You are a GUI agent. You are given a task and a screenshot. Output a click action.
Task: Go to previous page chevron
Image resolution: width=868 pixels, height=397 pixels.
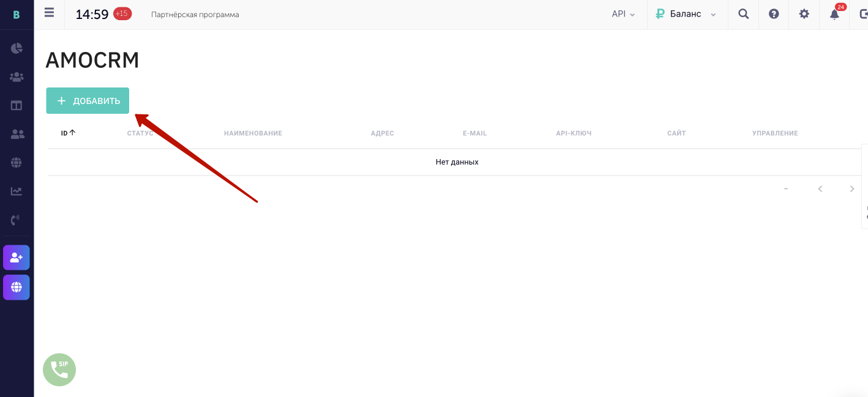point(820,189)
